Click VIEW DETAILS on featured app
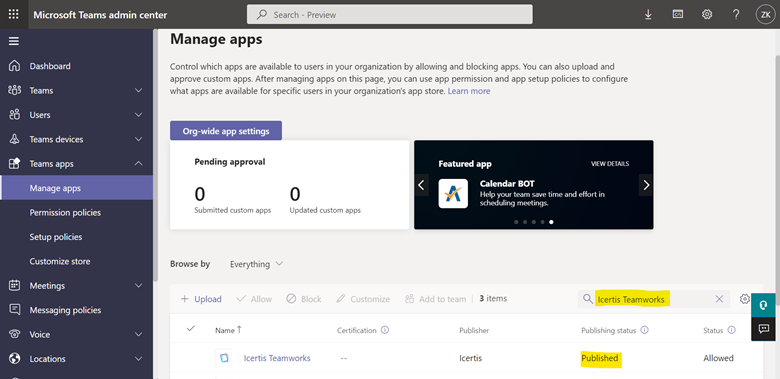The image size is (780, 379). tap(610, 164)
